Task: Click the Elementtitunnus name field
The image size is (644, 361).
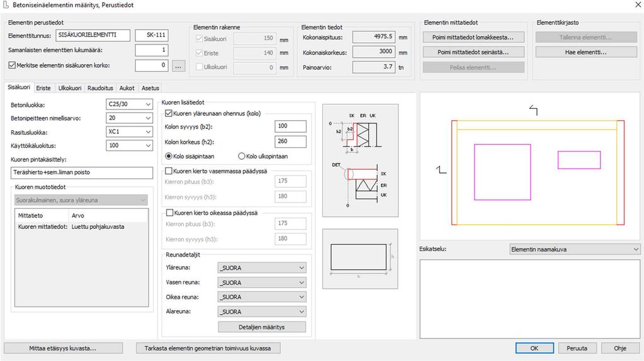Action: pos(93,35)
